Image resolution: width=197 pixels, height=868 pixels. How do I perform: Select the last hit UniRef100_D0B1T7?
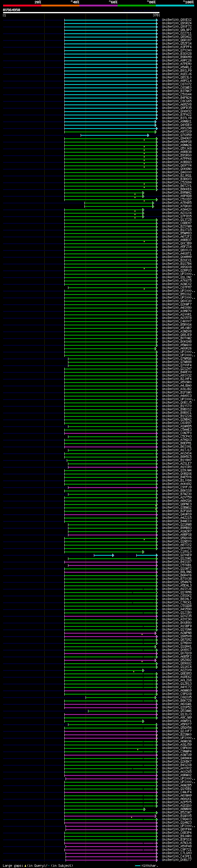point(177,860)
